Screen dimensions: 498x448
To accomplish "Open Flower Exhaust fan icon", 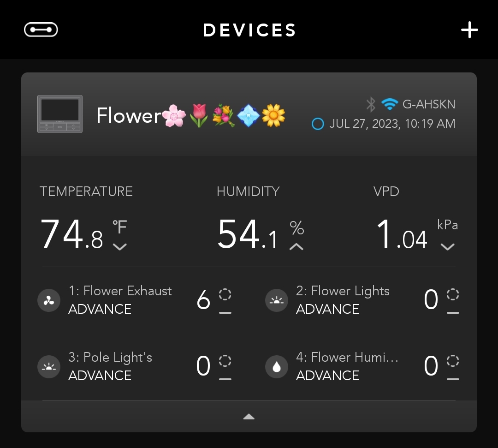I will coord(49,300).
